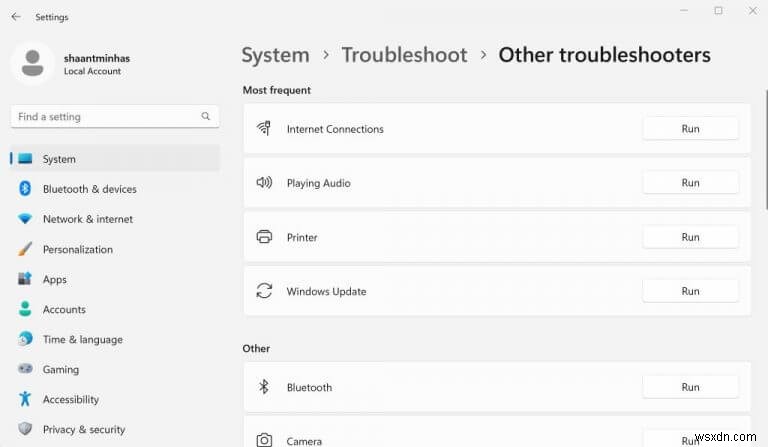Click the Playing Audio speaker icon
The width and height of the screenshot is (768, 447).
point(264,183)
